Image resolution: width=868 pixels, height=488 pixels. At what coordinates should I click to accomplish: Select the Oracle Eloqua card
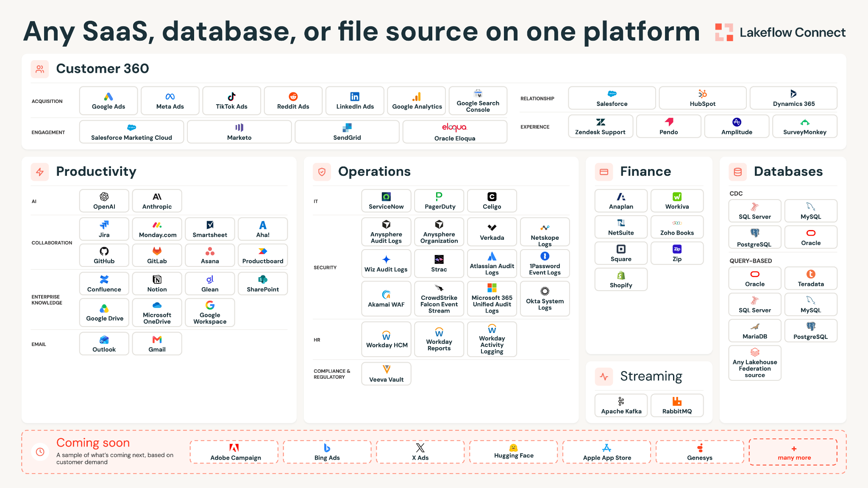(455, 132)
